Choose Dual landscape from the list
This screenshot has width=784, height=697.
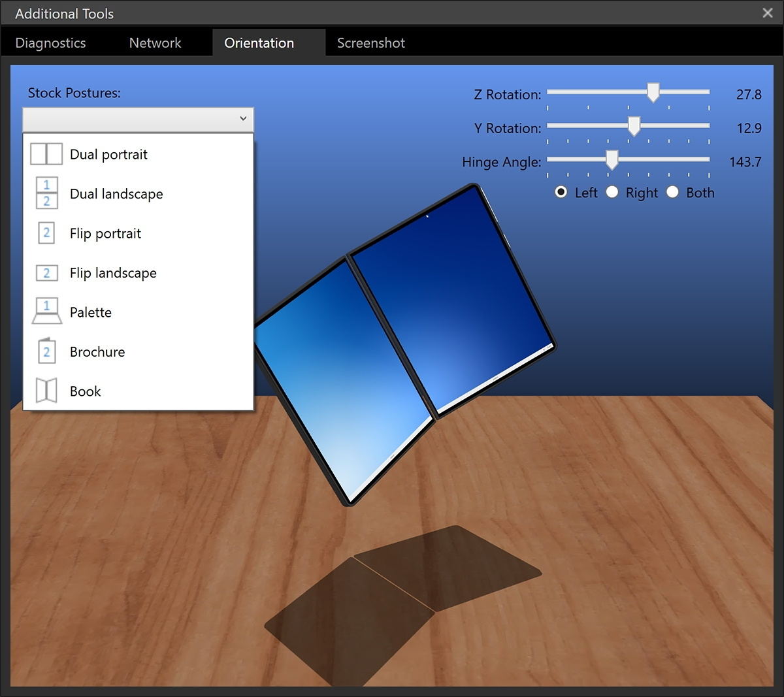[139, 193]
